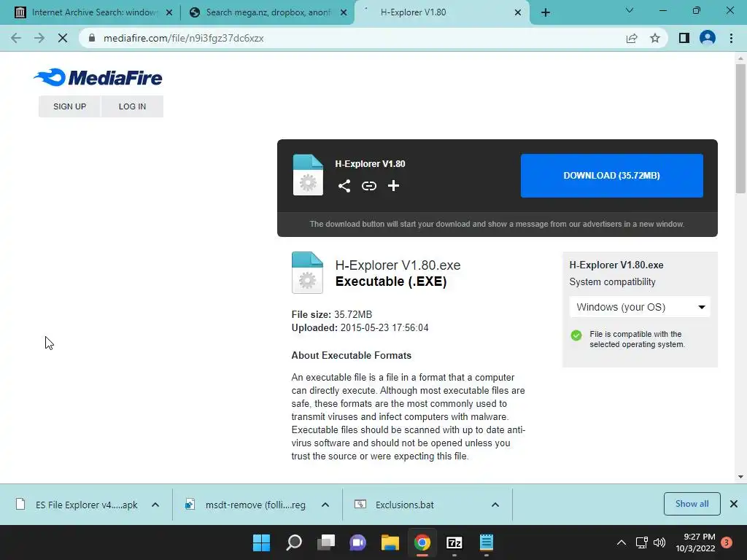Screen dimensions: 747x560
Task: Stop page loading with X button
Action: point(63,38)
